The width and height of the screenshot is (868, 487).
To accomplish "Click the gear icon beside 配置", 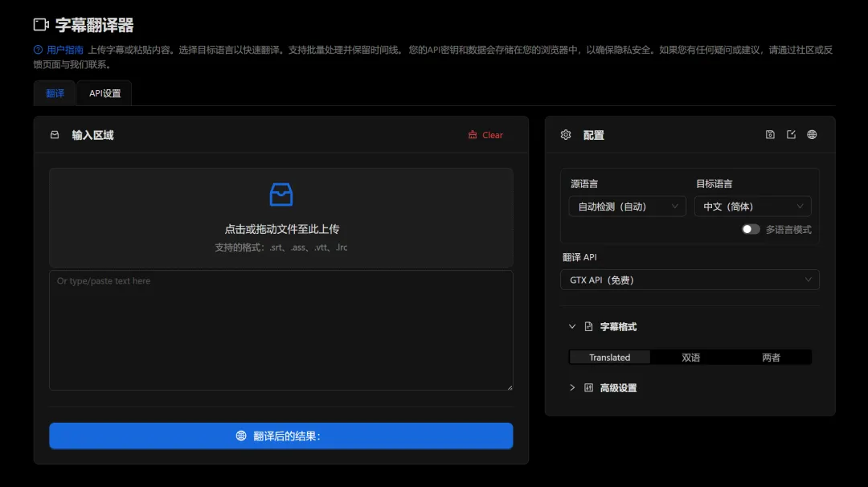I will (566, 135).
